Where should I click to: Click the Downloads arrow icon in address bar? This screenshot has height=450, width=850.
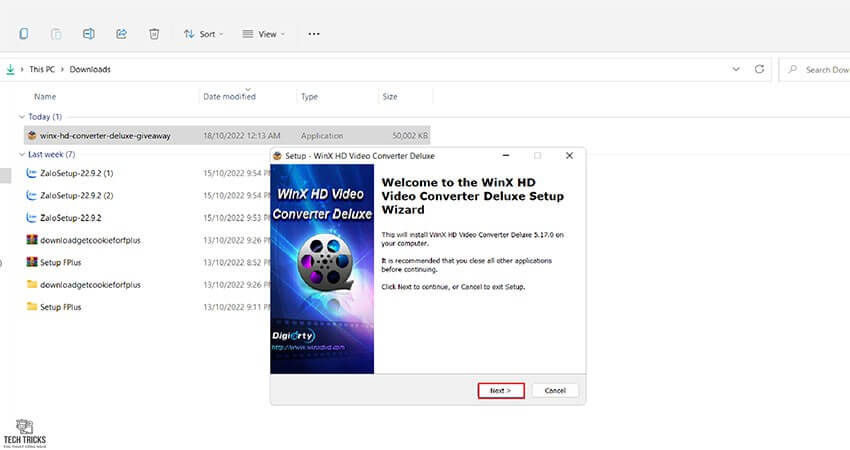point(10,69)
